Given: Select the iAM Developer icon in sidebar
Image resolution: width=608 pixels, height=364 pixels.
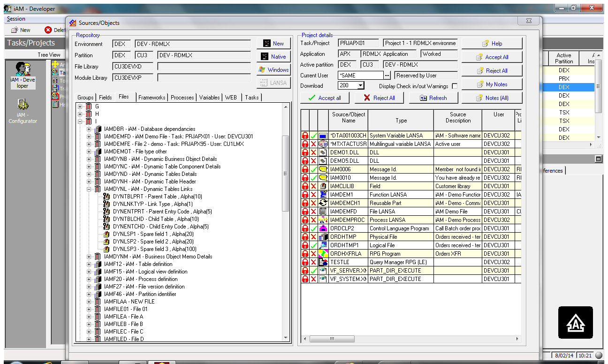Looking at the screenshot, I should [23, 75].
